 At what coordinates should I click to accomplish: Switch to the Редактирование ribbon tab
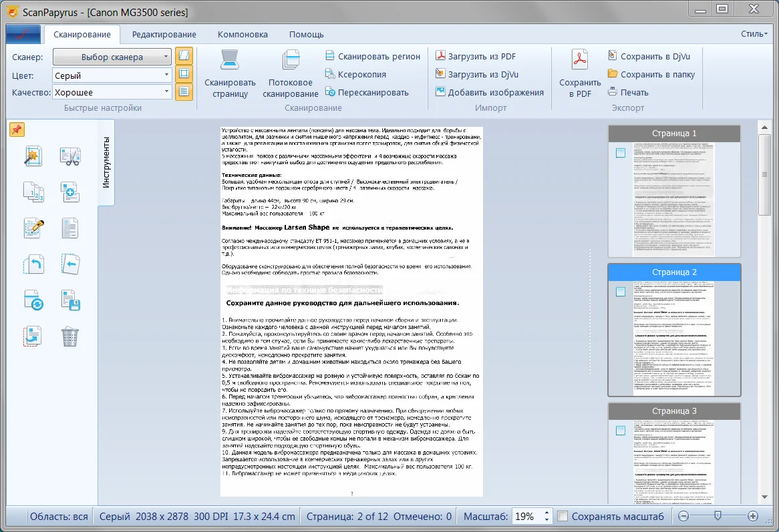coord(164,34)
